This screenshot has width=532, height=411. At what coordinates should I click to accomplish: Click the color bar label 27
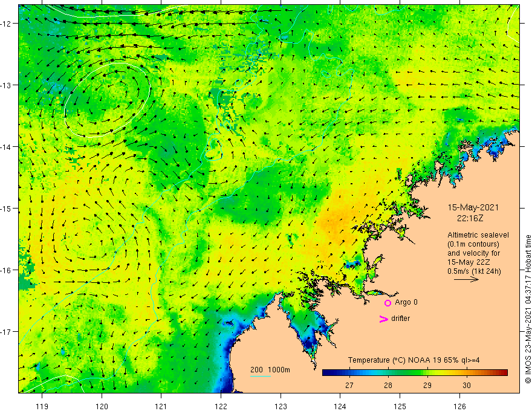point(349,385)
